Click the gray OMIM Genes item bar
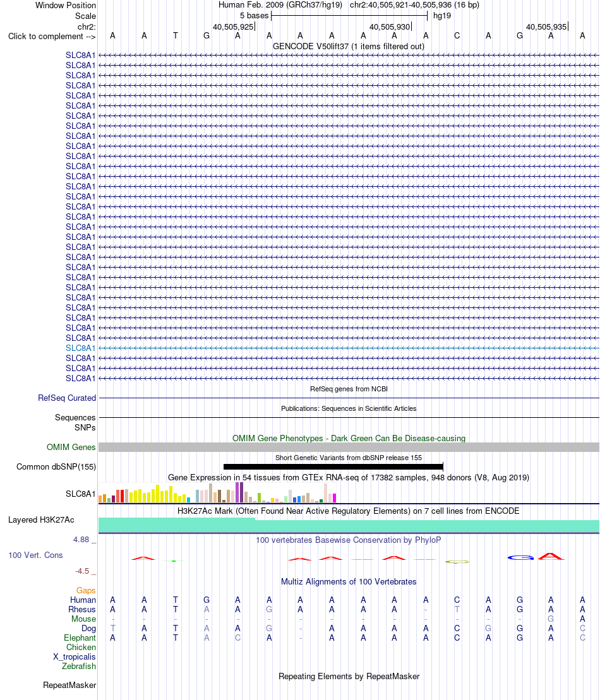Screen dimensions: 600x700 coord(349,448)
